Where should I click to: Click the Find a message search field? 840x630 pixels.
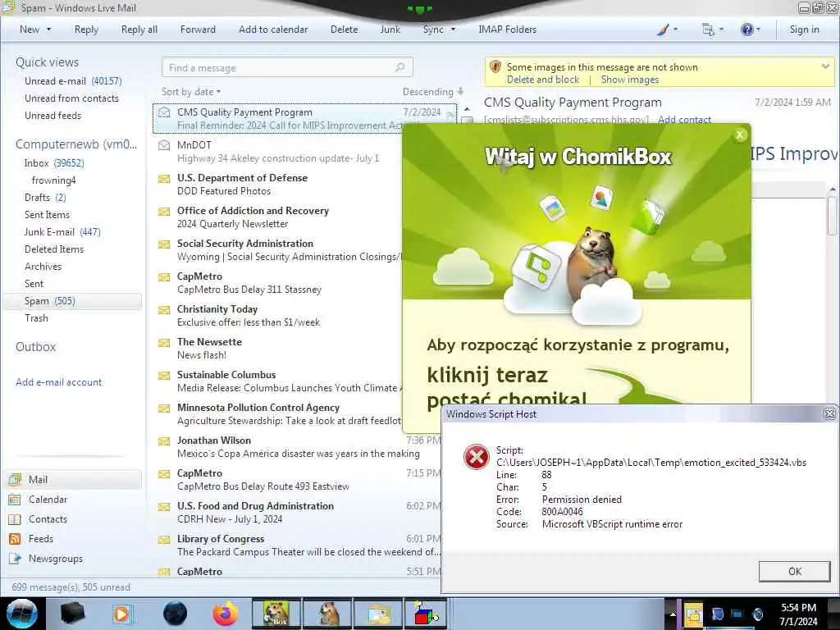pyautogui.click(x=287, y=67)
